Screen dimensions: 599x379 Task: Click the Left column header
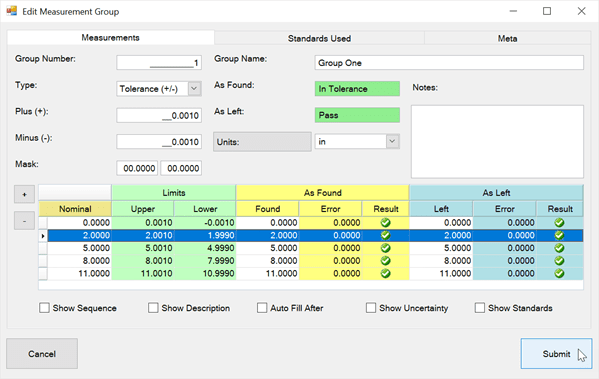click(441, 209)
